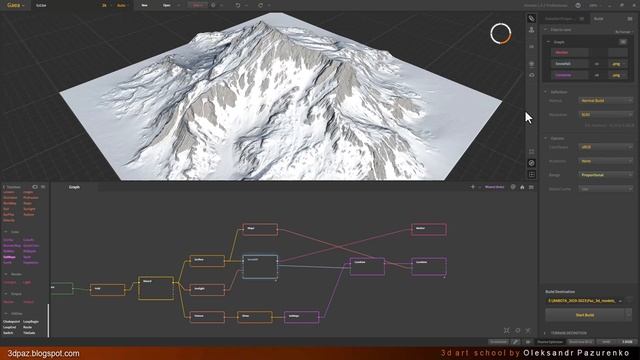Select the Mesher row in build list
This screenshot has height=360, width=640.
pos(570,52)
